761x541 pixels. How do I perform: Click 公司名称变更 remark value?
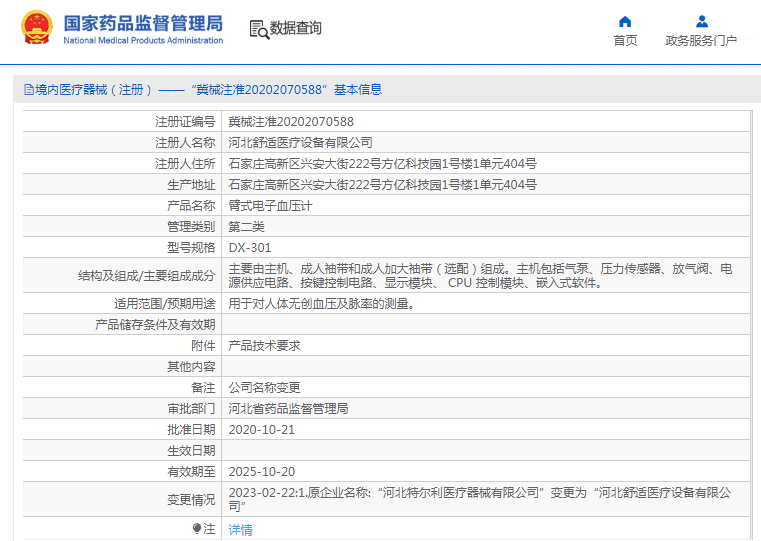(265, 388)
